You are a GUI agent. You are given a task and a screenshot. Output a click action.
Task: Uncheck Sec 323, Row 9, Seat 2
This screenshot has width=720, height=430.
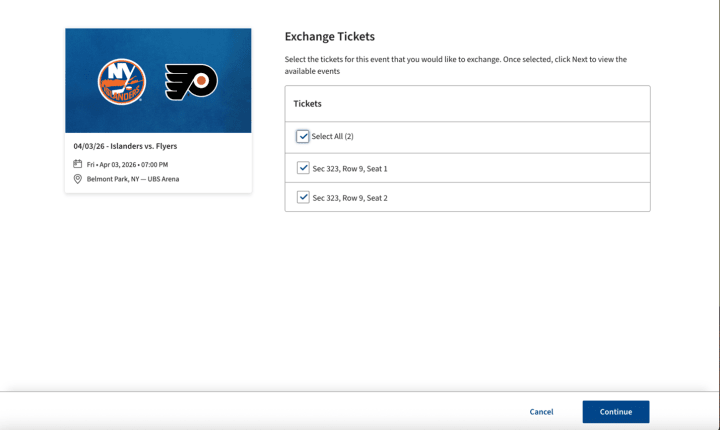(303, 198)
